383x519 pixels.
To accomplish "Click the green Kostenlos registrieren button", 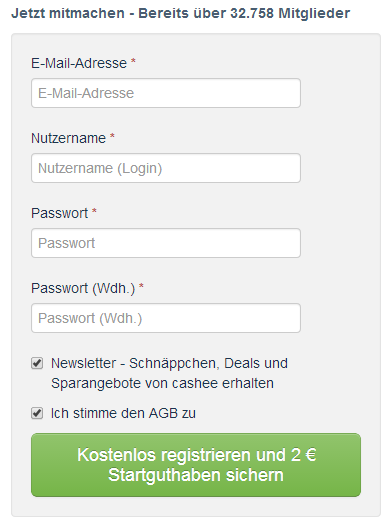I will click(x=196, y=465).
